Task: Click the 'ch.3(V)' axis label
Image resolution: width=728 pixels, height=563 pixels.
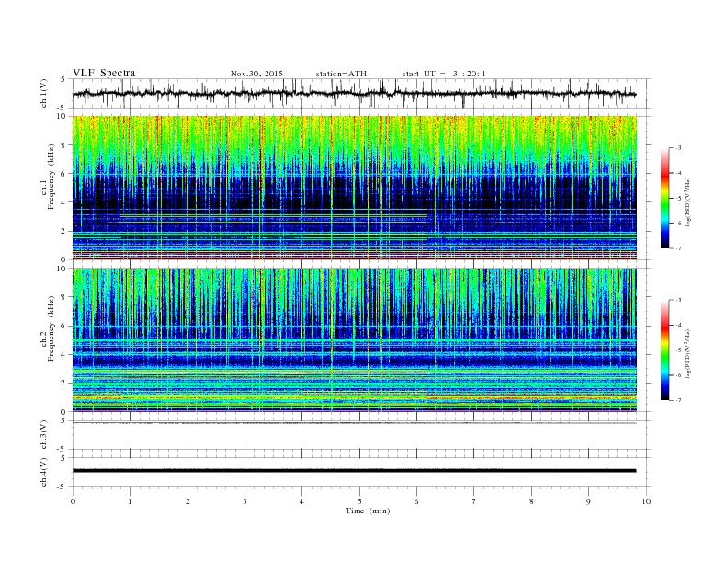Action: (44, 435)
